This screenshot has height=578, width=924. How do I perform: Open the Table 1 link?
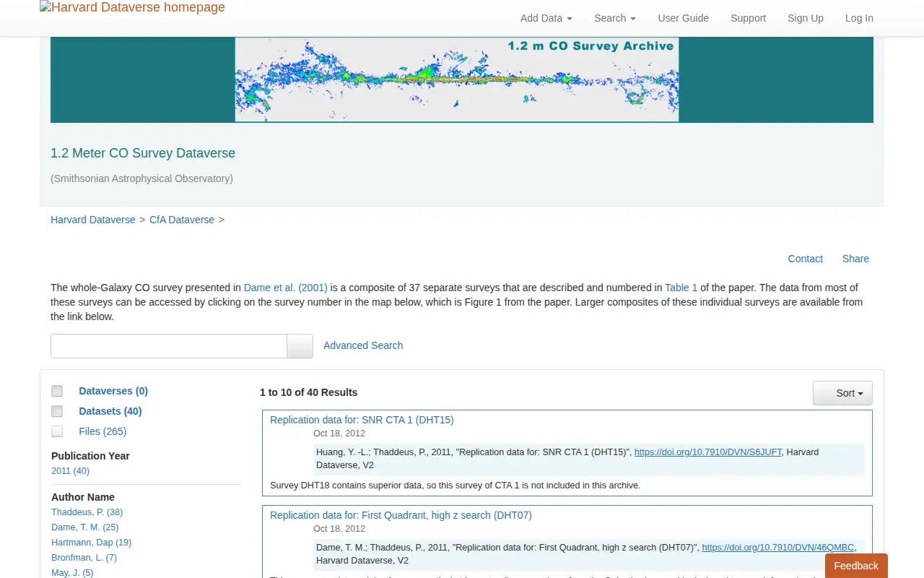[681, 288]
